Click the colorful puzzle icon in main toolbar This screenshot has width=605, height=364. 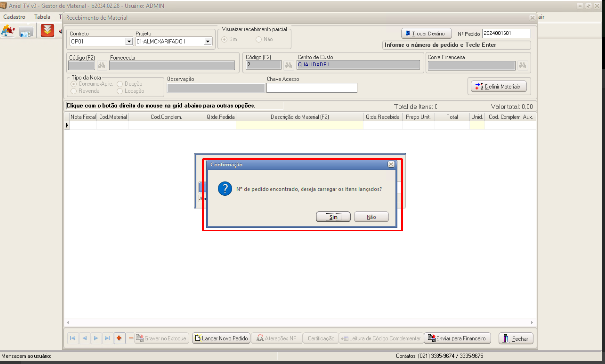[8, 31]
